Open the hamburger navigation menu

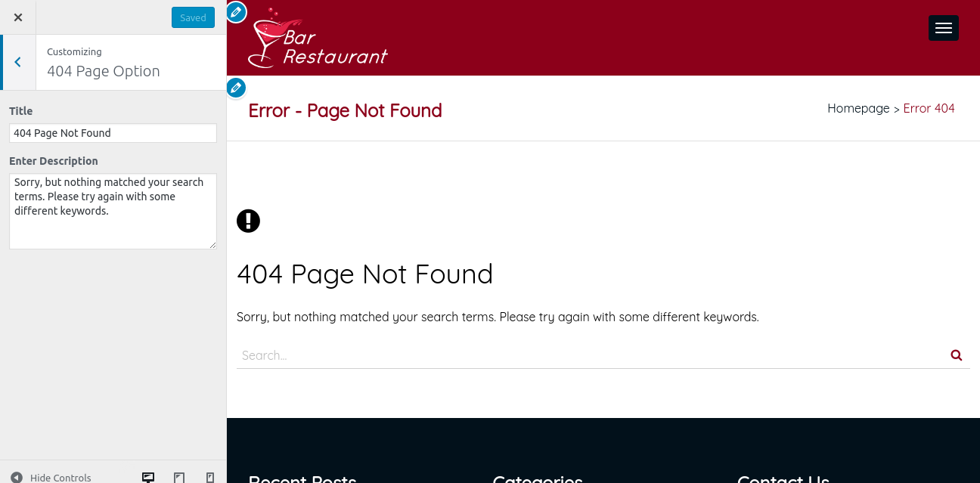[943, 28]
